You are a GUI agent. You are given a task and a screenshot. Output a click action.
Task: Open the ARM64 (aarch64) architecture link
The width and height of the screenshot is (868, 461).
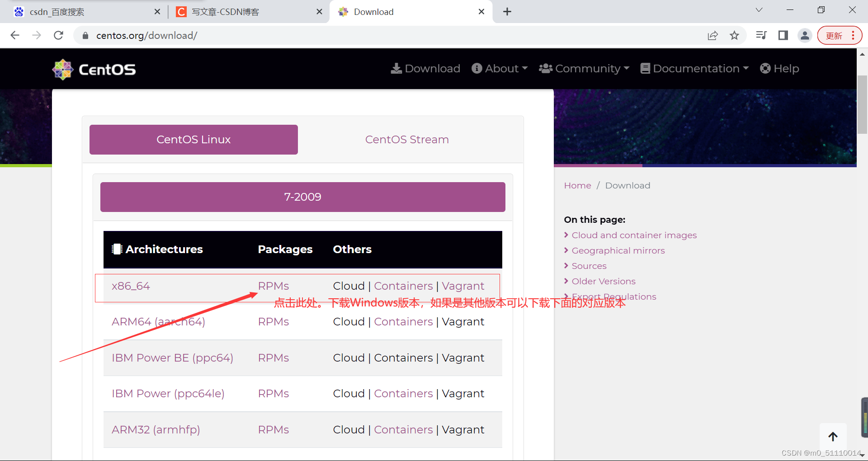pyautogui.click(x=158, y=322)
